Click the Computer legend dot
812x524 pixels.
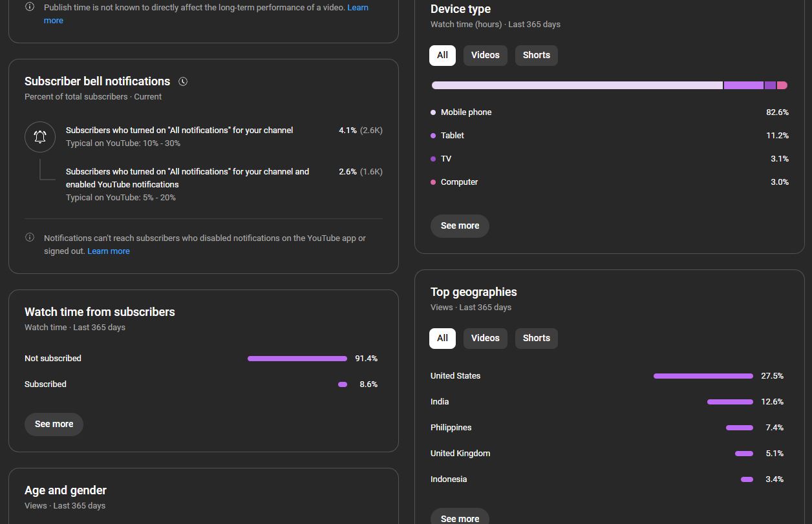[x=433, y=182]
